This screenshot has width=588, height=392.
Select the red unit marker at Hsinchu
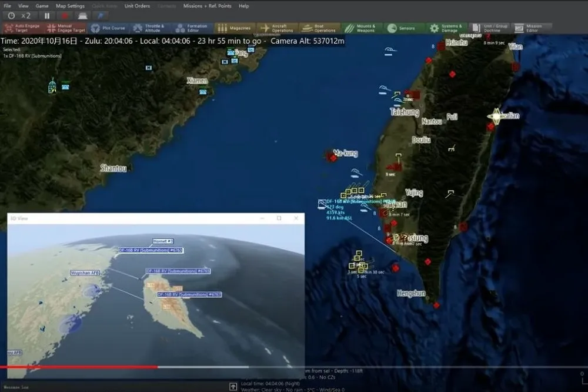pyautogui.click(x=442, y=46)
